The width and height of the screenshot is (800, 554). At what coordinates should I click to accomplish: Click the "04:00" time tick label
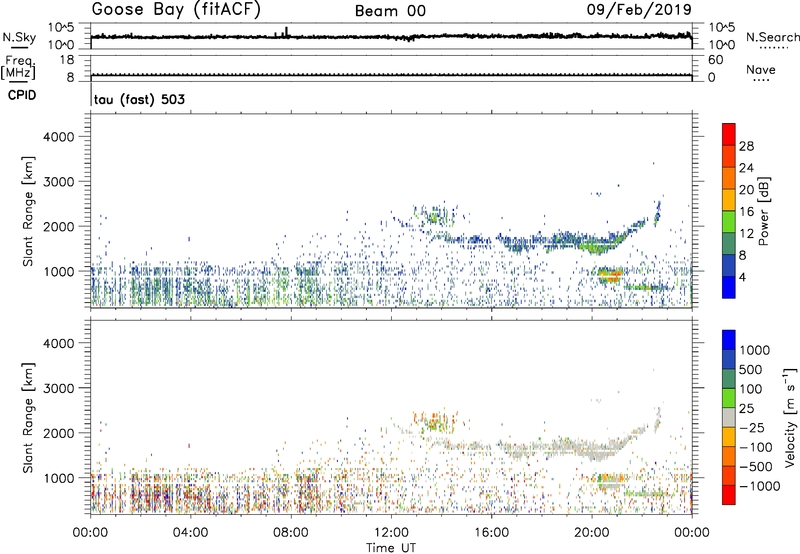tap(191, 533)
